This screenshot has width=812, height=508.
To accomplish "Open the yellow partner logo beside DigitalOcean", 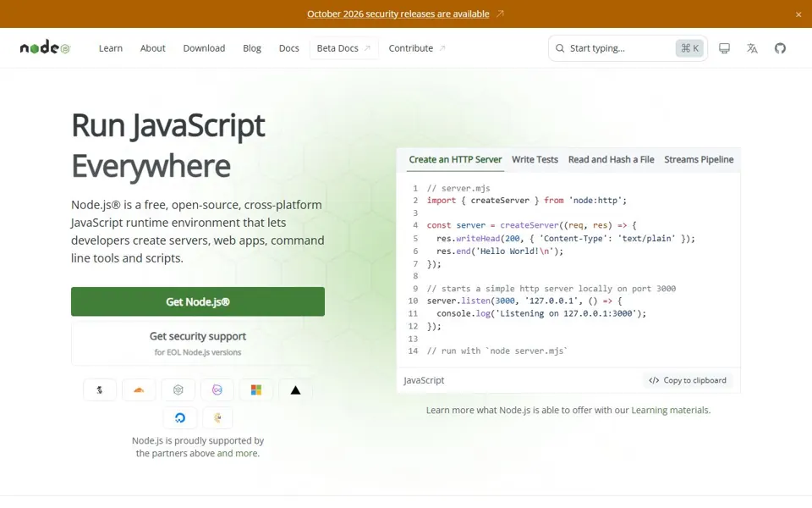I will coord(217,417).
